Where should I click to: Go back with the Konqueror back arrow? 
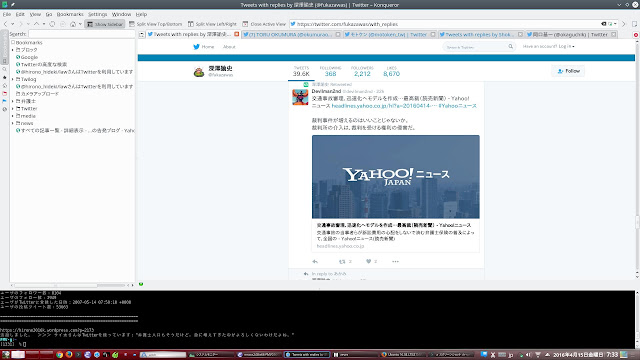[x=5, y=24]
